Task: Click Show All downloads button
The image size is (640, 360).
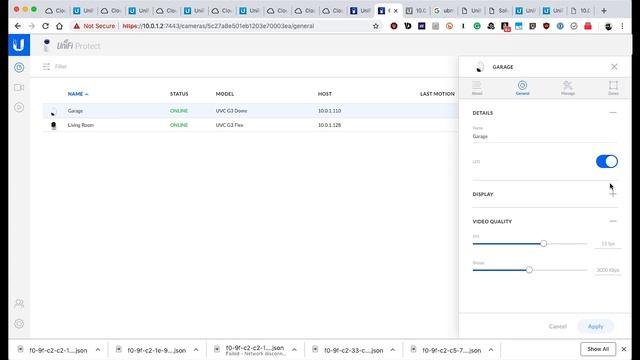Action: (x=598, y=349)
